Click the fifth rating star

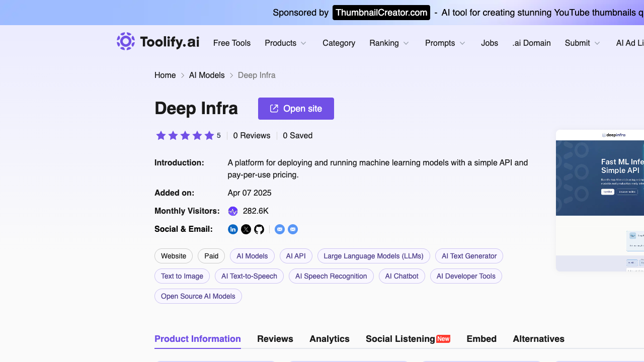point(209,135)
